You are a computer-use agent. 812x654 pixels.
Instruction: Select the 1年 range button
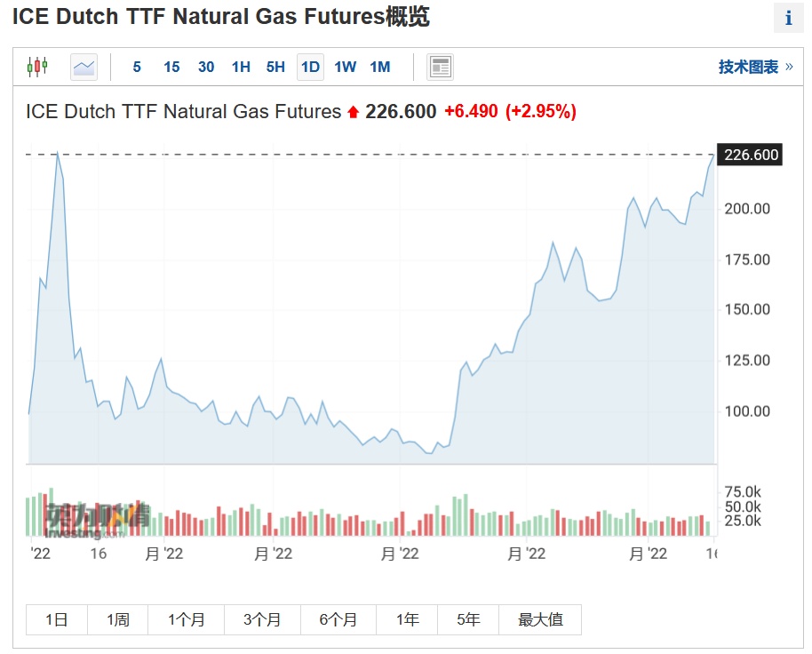coord(407,619)
